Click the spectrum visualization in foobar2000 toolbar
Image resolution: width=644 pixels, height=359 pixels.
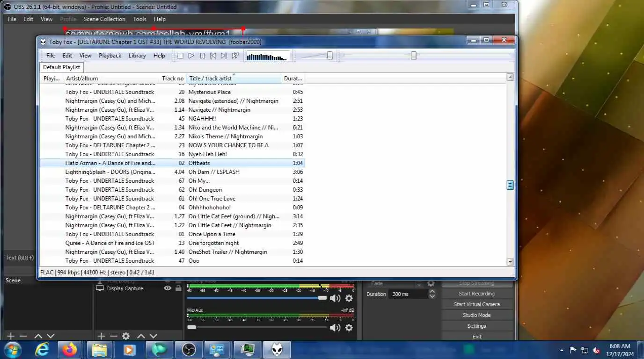click(268, 56)
